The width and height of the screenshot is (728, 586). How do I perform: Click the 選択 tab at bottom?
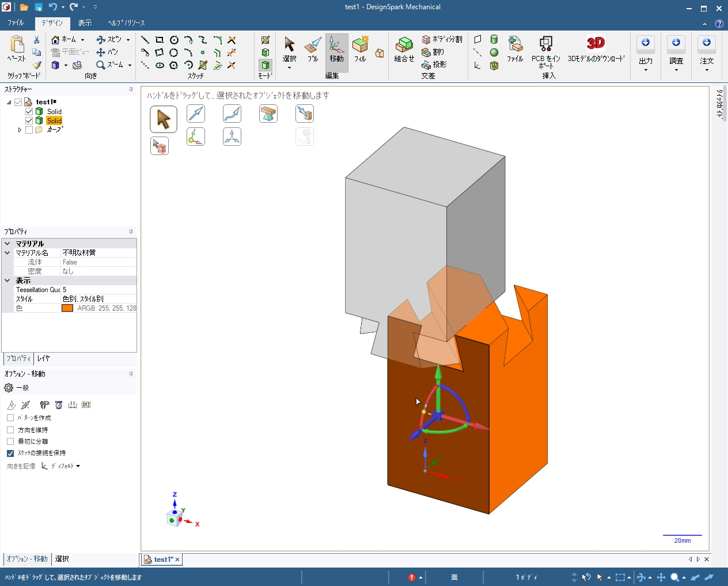(62, 559)
